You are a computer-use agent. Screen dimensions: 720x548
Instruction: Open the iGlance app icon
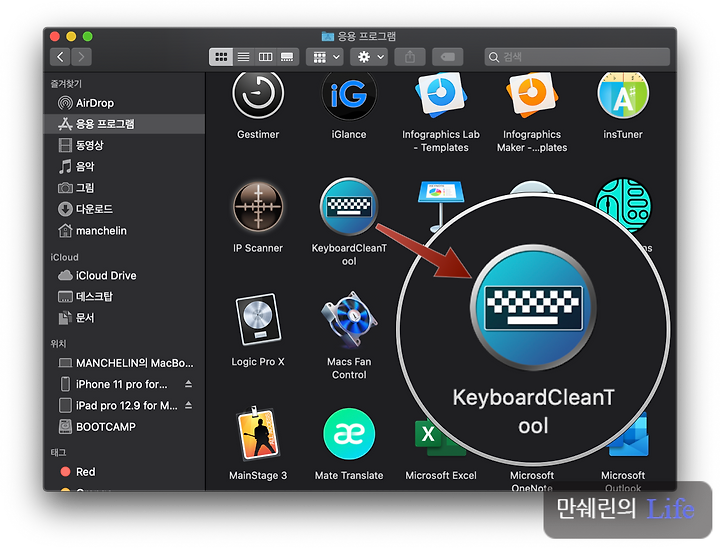click(x=349, y=95)
